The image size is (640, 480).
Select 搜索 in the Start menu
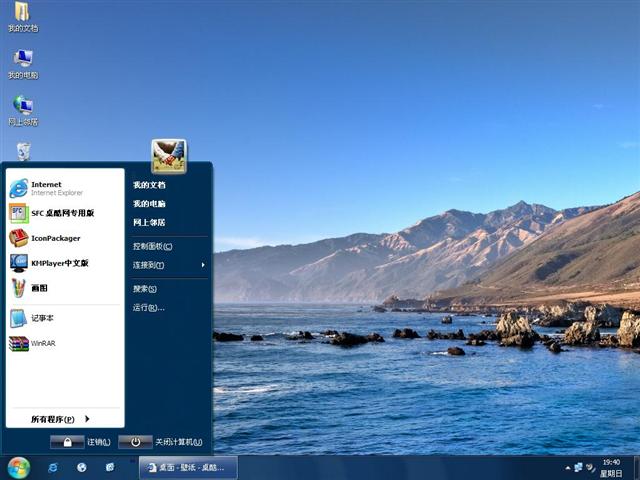pyautogui.click(x=145, y=289)
